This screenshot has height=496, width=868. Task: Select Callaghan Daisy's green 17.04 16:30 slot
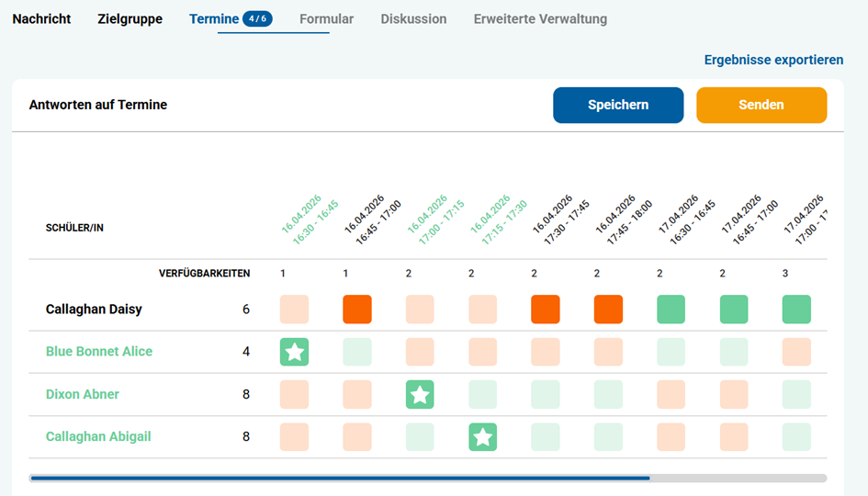(671, 309)
